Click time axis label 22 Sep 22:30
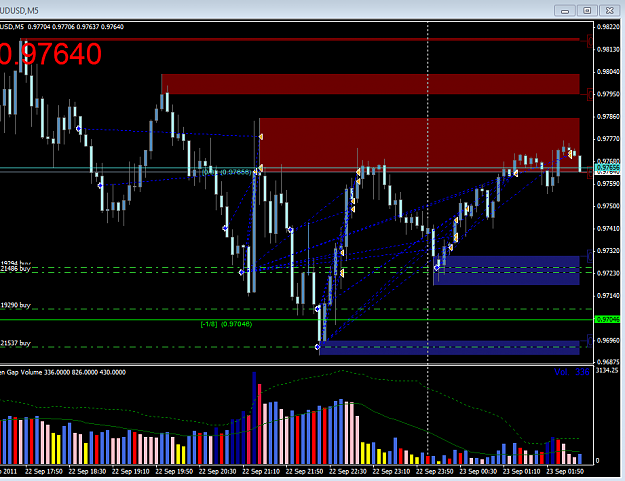The height and width of the screenshot is (481, 625). (x=348, y=471)
